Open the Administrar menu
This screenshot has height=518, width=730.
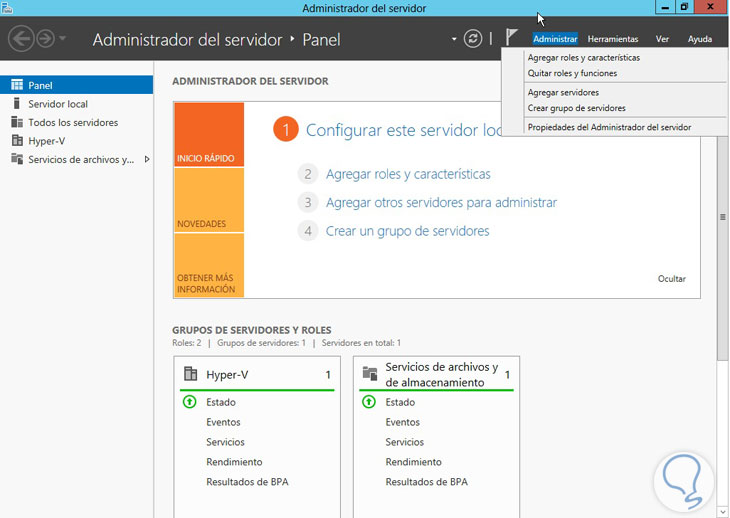(x=555, y=39)
